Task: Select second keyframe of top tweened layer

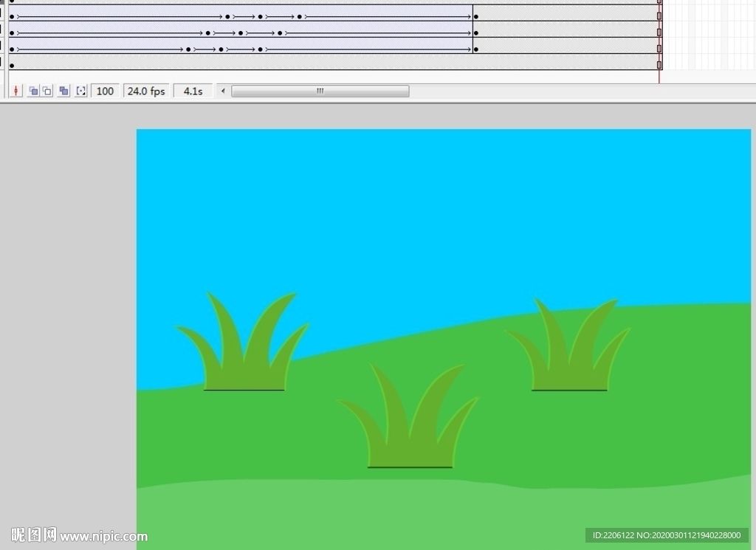Action: [227, 17]
